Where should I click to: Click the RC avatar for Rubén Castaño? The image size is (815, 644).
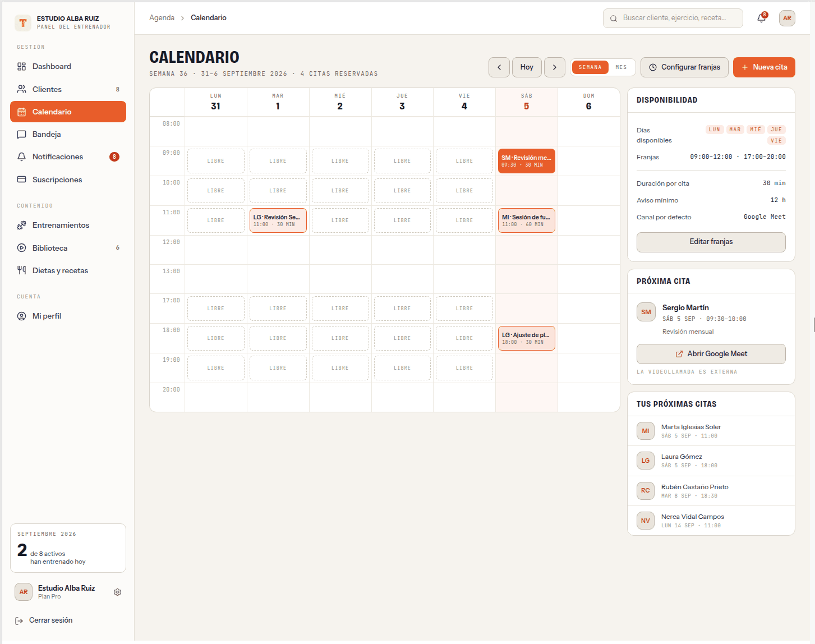[646, 490]
